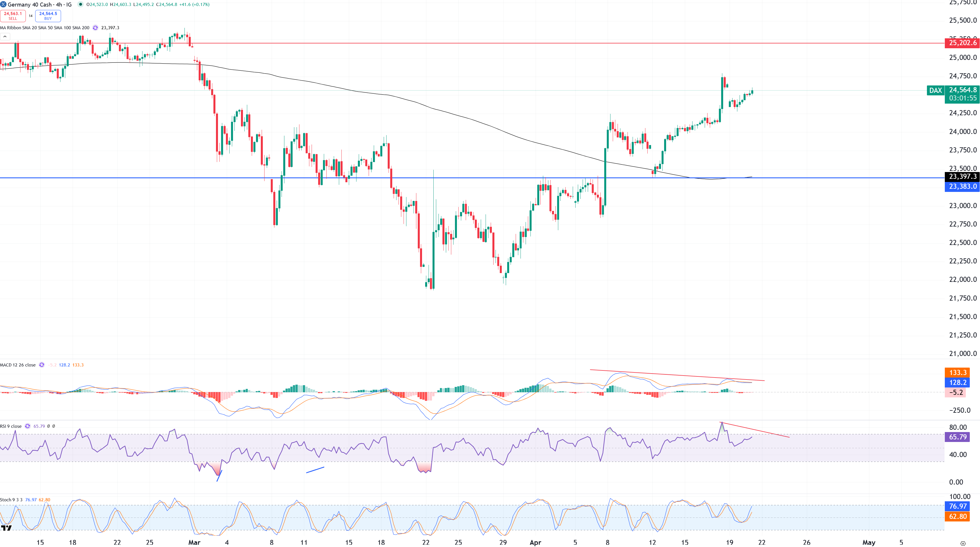Collapse the indicator legend with chevron arrow
Screen dimensions: 980x547
point(5,37)
